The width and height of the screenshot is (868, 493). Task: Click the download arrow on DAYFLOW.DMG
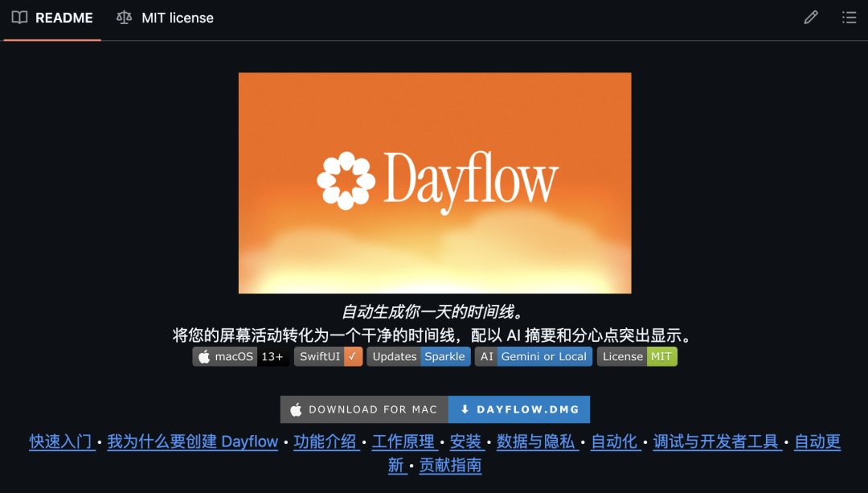(x=465, y=409)
